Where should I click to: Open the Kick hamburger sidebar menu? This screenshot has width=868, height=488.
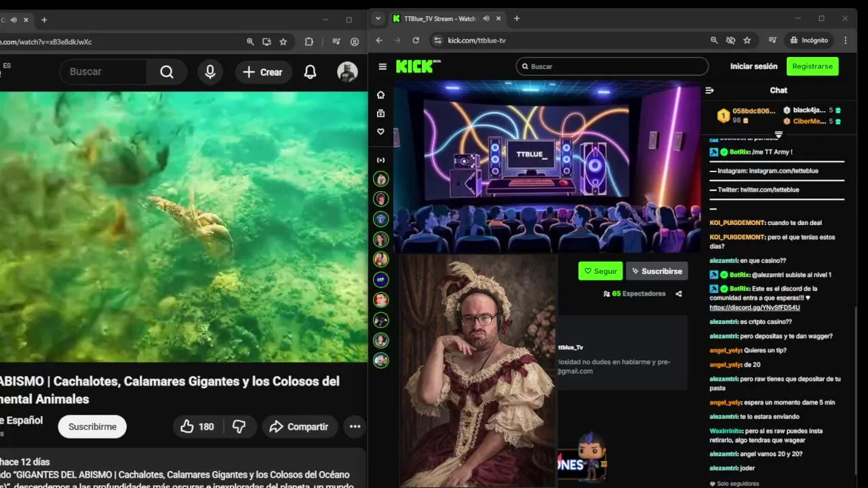point(382,66)
